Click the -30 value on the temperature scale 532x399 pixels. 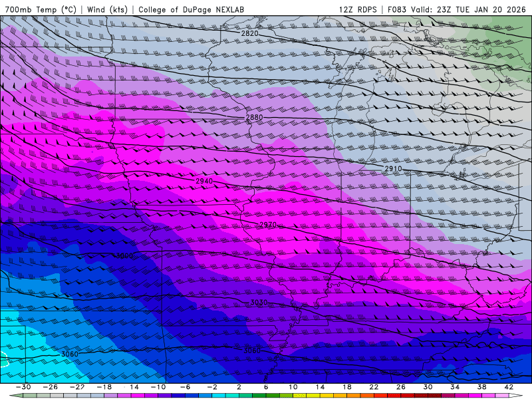click(x=23, y=387)
